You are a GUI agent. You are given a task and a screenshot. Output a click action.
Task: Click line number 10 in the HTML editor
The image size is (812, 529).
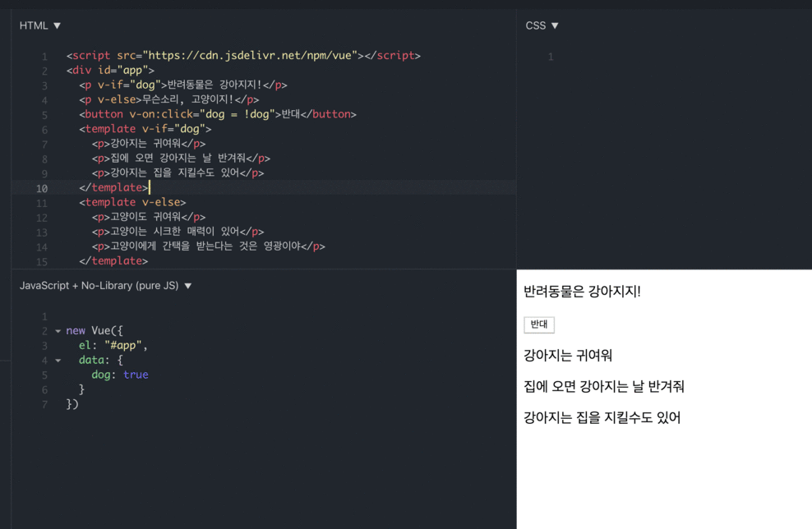point(43,187)
